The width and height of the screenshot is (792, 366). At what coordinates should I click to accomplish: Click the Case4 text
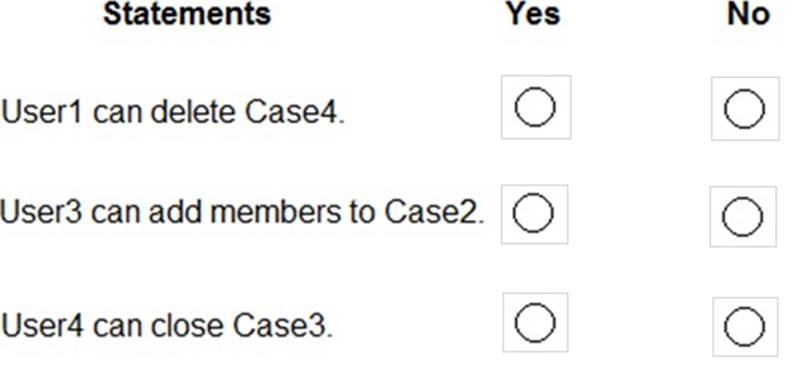[x=294, y=112]
